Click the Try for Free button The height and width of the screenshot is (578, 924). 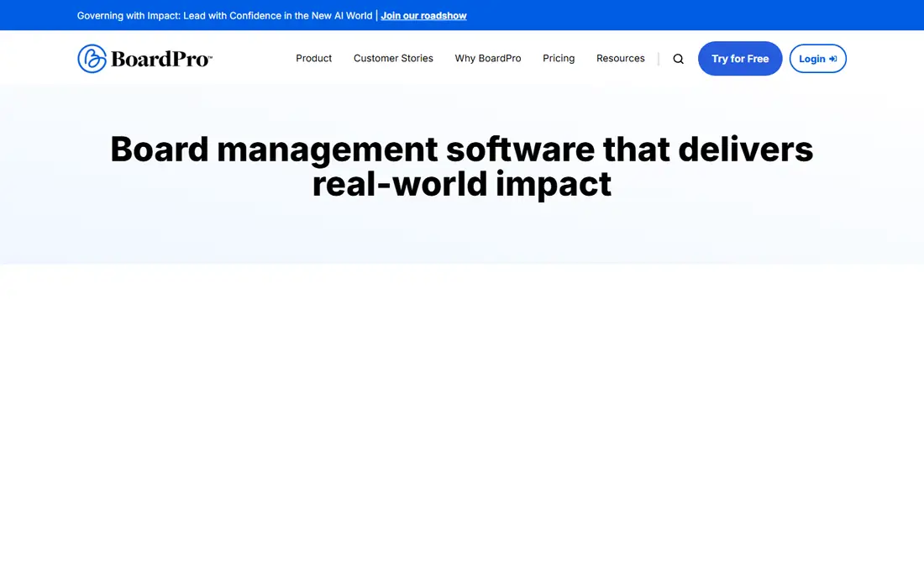(x=740, y=58)
